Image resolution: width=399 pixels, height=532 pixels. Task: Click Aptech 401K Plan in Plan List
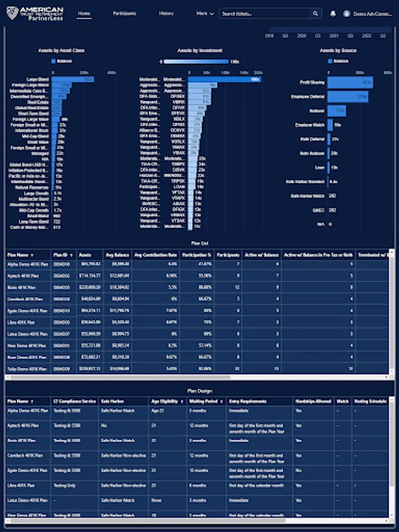tap(23, 276)
